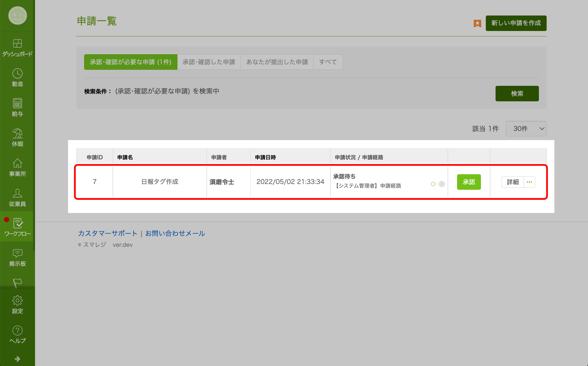Open the three-dots more options menu

529,182
